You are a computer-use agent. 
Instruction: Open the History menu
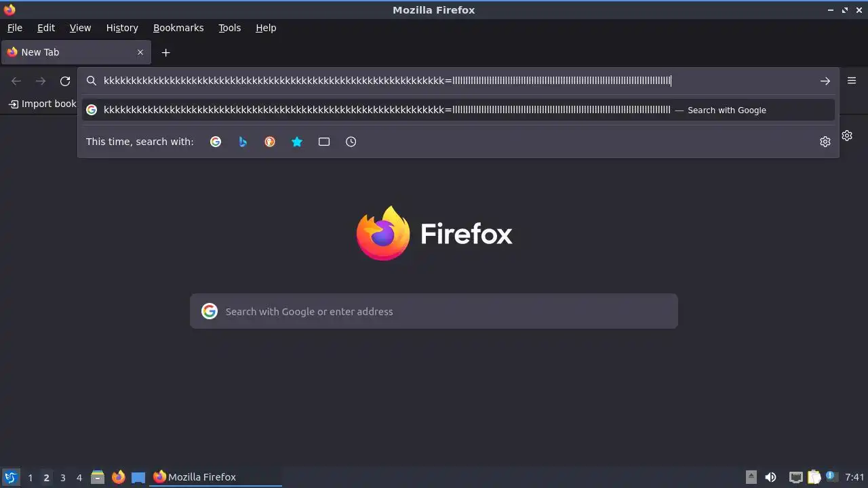tap(122, 28)
